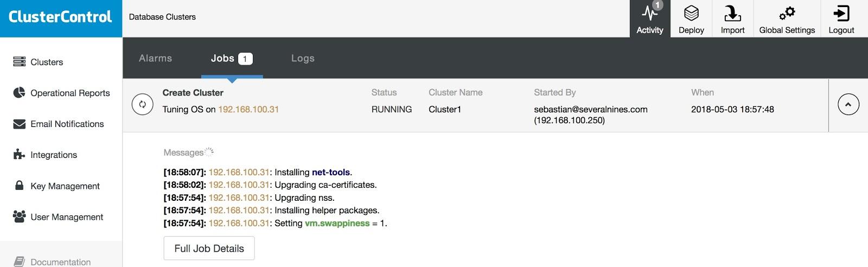Image resolution: width=868 pixels, height=267 pixels.
Task: Open Key Management in the sidebar
Action: [65, 186]
